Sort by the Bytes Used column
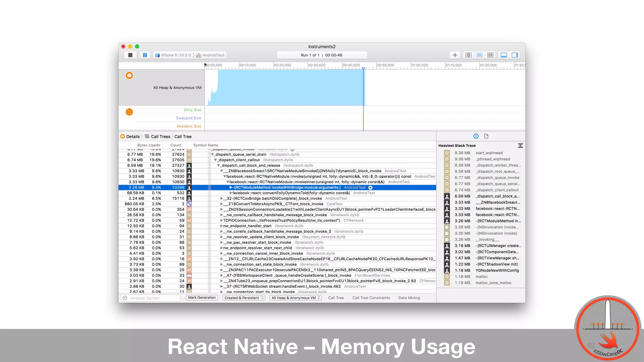This screenshot has width=644, height=362. (x=149, y=145)
